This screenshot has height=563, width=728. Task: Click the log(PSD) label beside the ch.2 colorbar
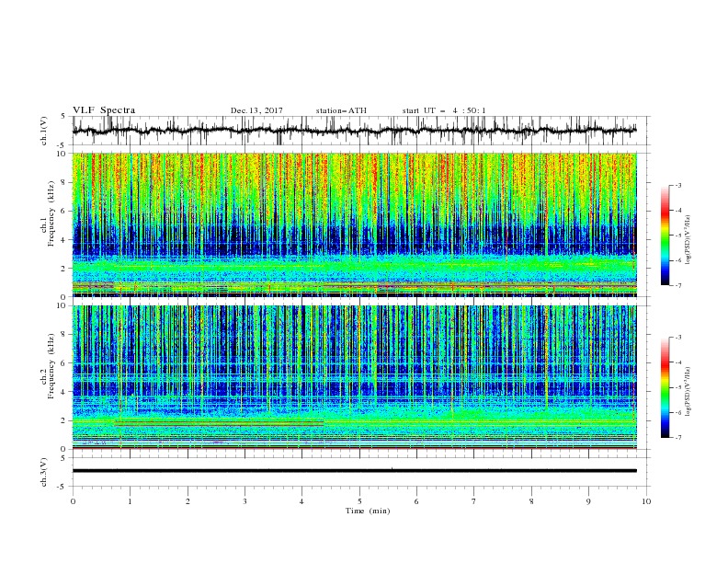coord(688,392)
